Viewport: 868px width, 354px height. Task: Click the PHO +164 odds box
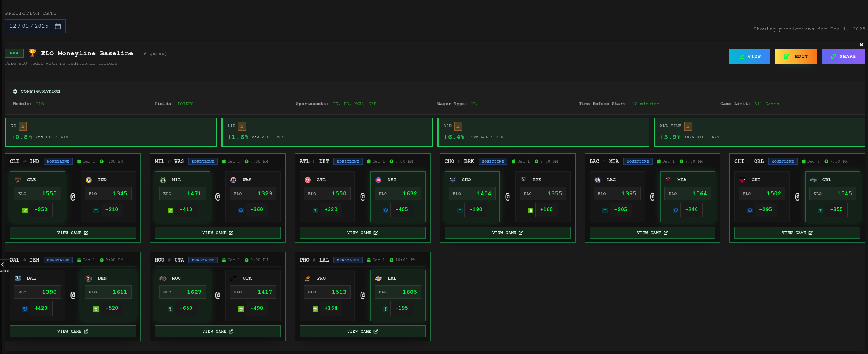pyautogui.click(x=331, y=308)
